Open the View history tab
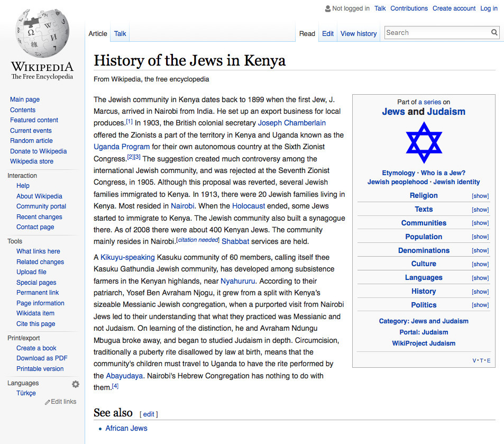This screenshot has width=504, height=444. 358,33
